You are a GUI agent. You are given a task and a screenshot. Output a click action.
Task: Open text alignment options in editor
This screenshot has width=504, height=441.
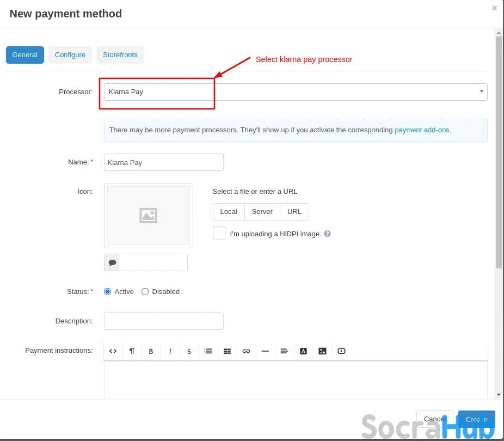284,351
